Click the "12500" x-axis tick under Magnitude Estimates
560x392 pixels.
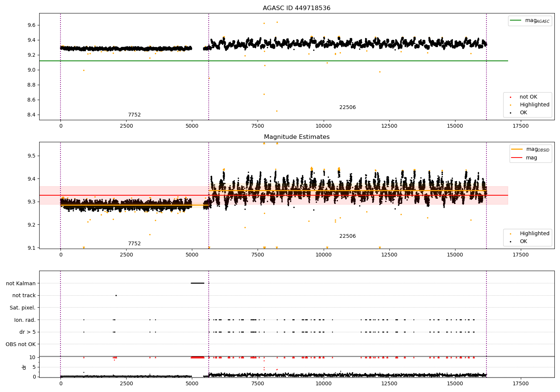click(389, 255)
